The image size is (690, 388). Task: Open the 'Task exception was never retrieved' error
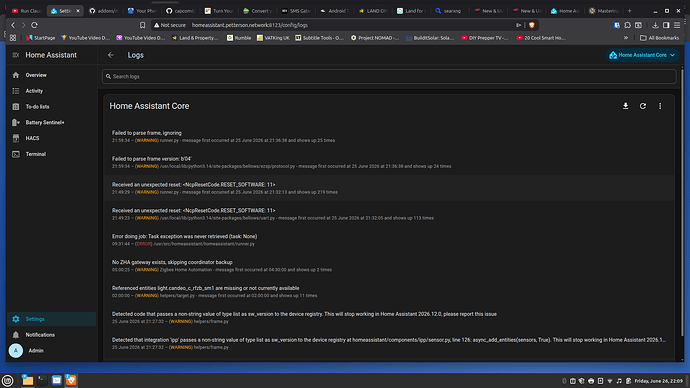tap(389, 240)
